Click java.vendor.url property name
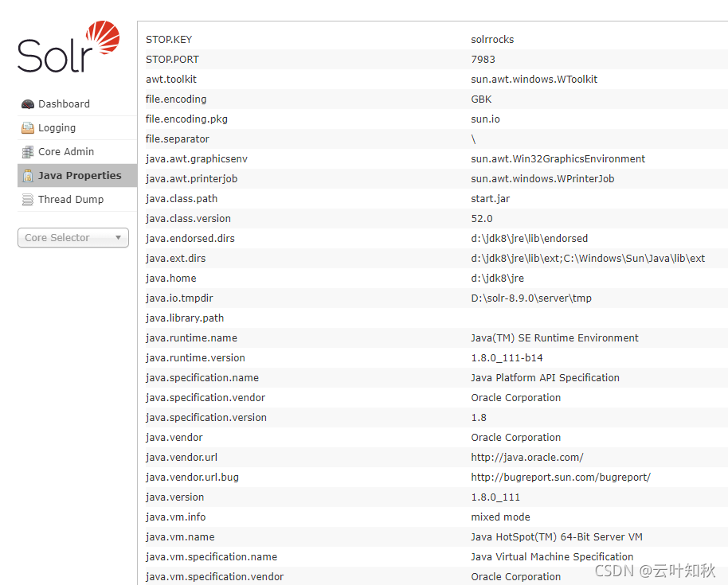 [x=182, y=458]
